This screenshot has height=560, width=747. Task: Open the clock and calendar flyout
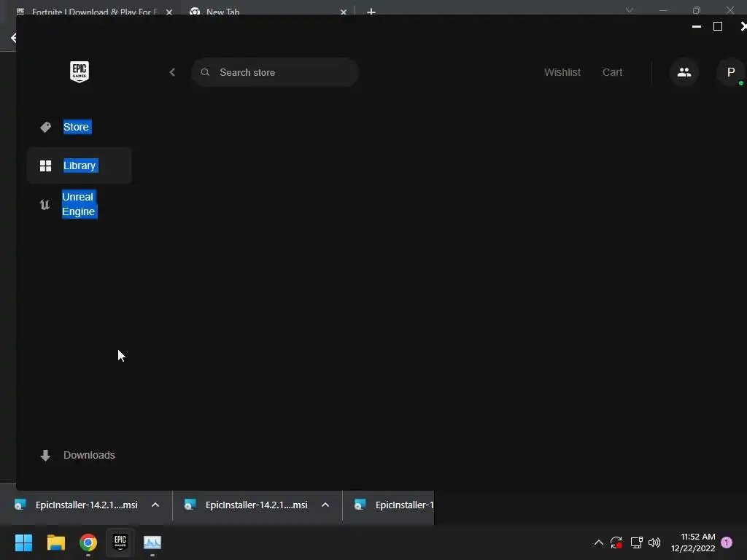click(x=693, y=542)
